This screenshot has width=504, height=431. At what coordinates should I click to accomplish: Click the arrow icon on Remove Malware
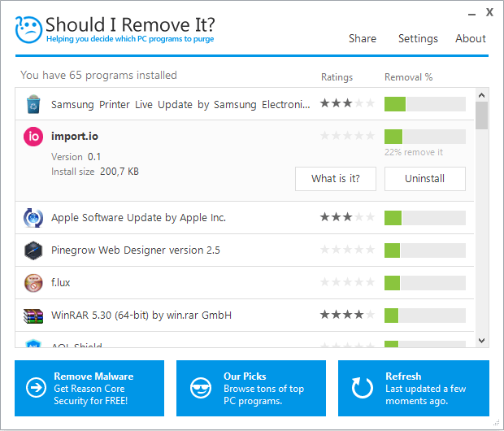point(36,388)
